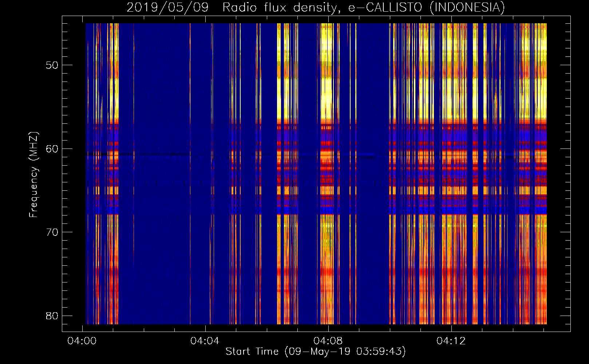Viewport: 589px width, 364px height.
Task: Click the 70 frequency tick label
Action: pyautogui.click(x=52, y=232)
